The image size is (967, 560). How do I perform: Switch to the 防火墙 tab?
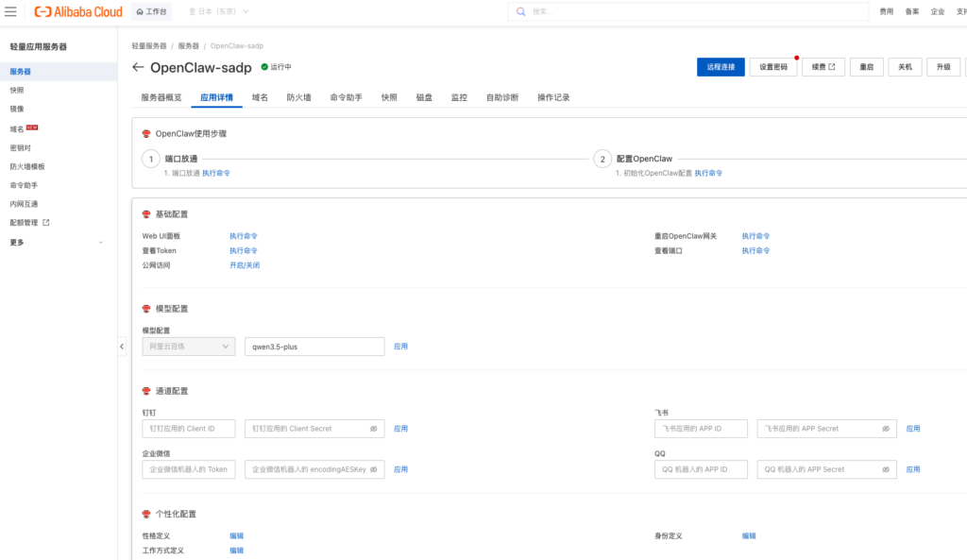pyautogui.click(x=298, y=97)
